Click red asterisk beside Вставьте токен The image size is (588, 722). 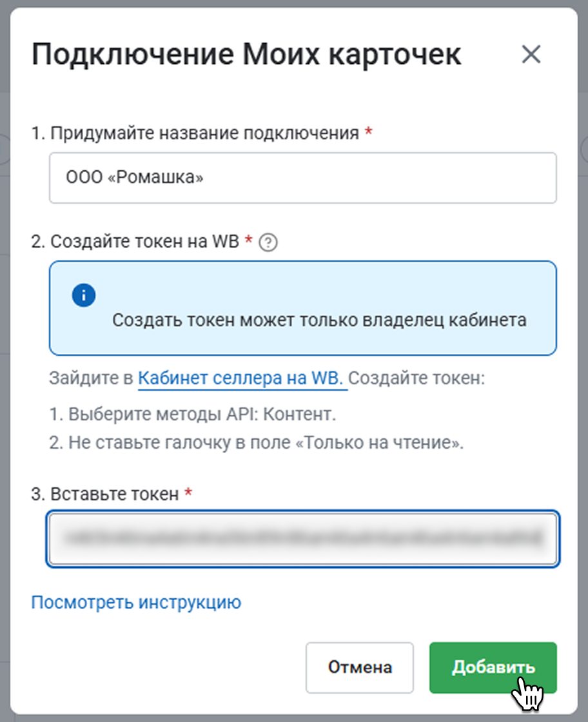pyautogui.click(x=188, y=493)
